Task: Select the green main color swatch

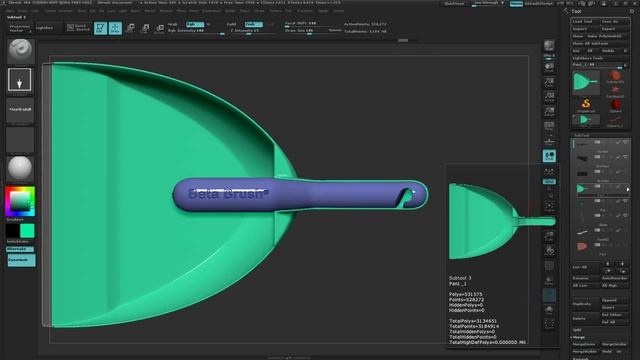Action: click(27, 231)
